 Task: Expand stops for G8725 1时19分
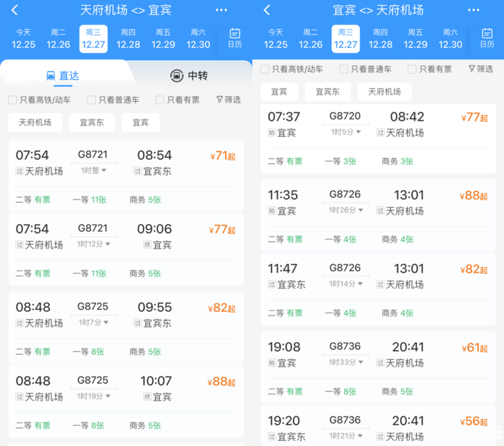pos(94,396)
